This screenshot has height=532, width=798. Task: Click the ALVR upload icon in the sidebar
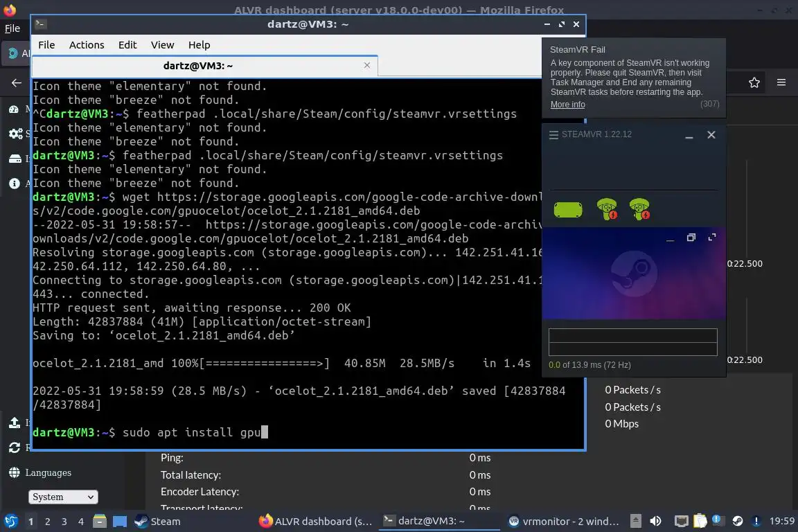click(x=15, y=423)
